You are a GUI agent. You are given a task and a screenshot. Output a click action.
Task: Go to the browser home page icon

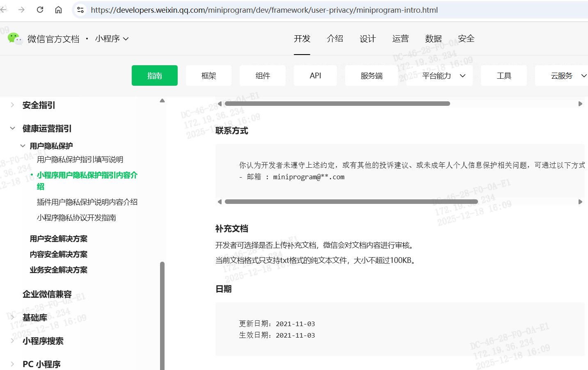[x=58, y=10]
